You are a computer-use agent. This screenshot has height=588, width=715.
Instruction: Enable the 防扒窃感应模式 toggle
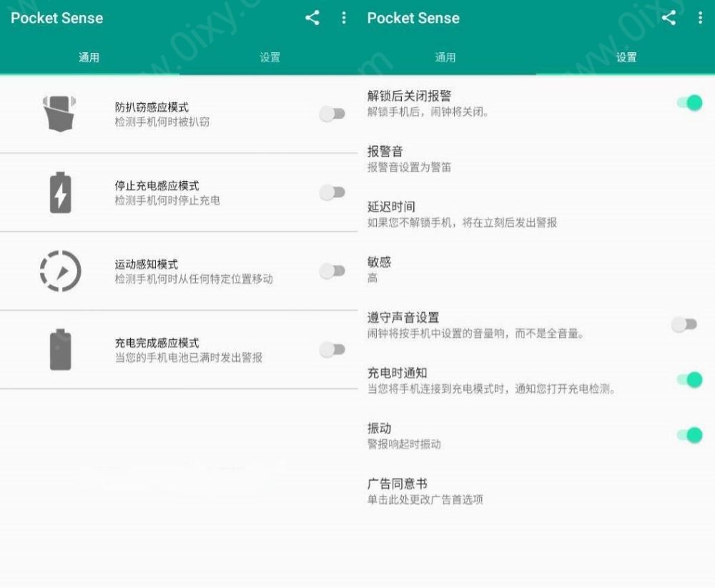332,114
